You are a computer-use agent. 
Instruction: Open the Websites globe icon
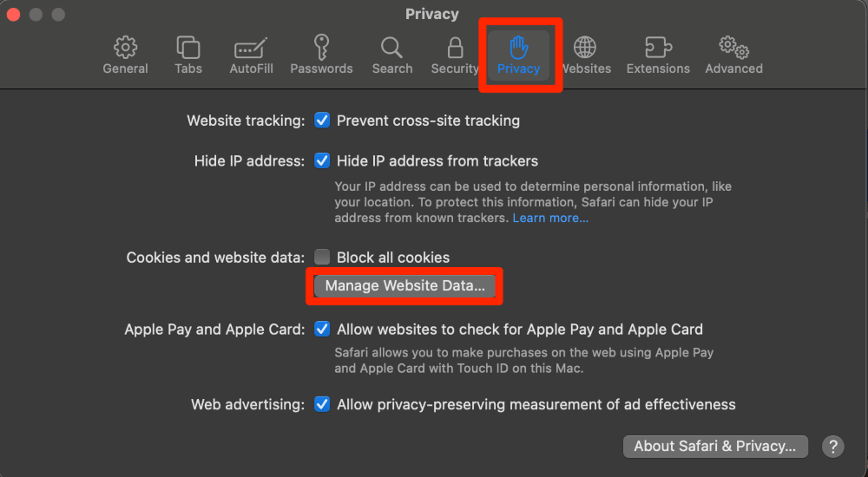[586, 48]
